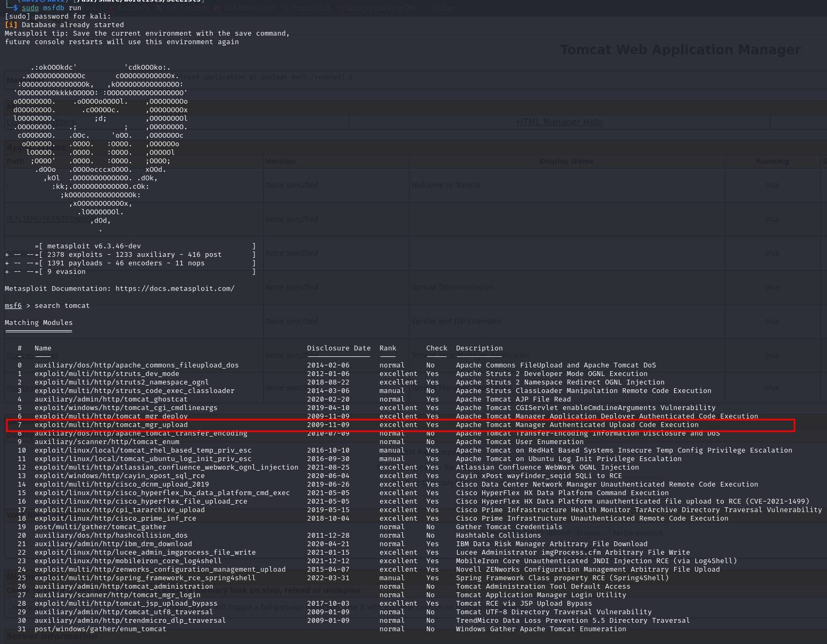Select module post/multi/gather/tomcat_gather
The width and height of the screenshot is (827, 644).
click(x=101, y=527)
